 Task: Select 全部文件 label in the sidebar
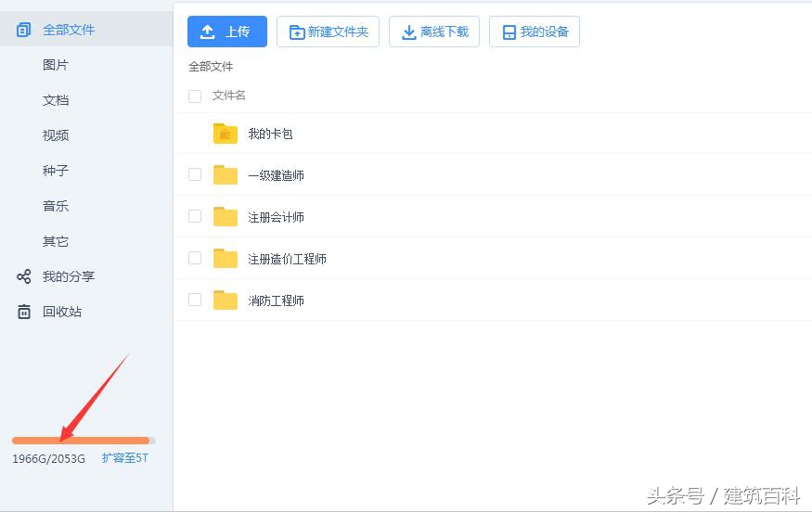point(69,30)
